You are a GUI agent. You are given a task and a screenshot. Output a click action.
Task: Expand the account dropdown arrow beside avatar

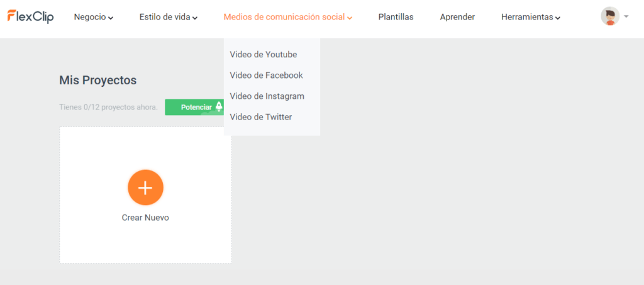tap(626, 16)
